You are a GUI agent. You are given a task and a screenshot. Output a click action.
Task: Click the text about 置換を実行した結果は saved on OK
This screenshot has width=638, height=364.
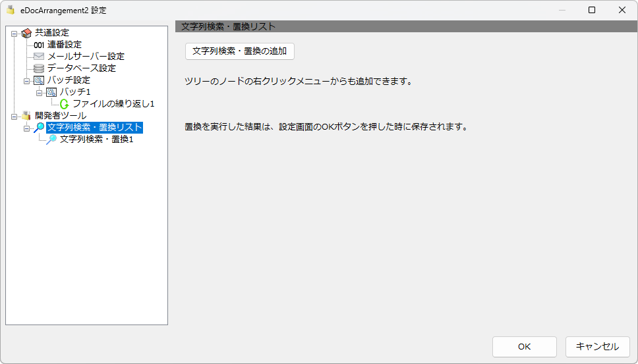point(327,127)
